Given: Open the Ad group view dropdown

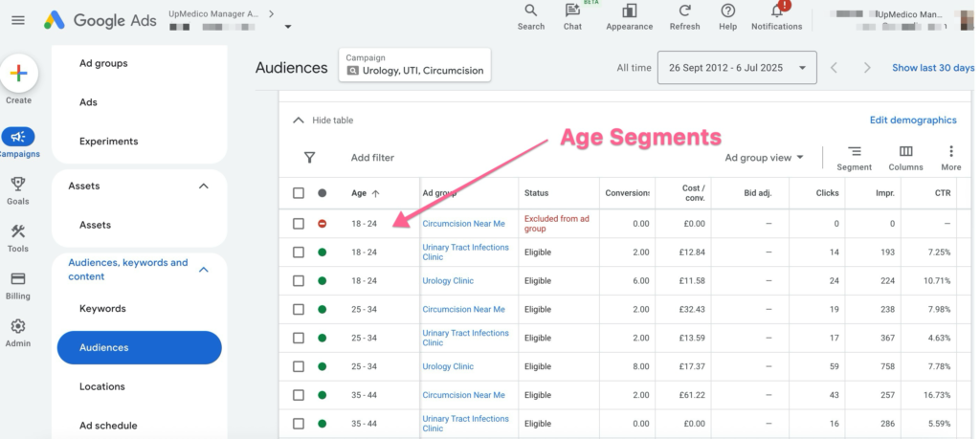Looking at the screenshot, I should coord(764,158).
